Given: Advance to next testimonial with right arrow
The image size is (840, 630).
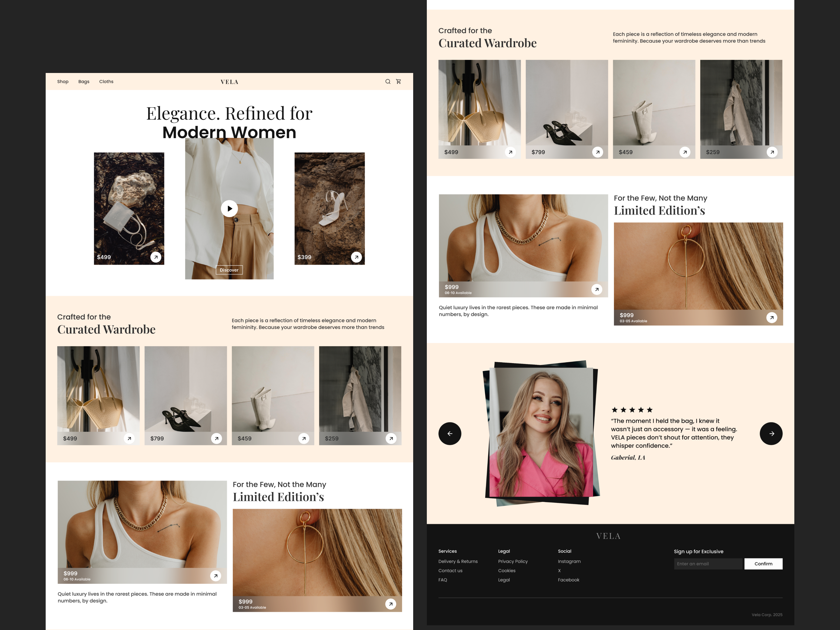Looking at the screenshot, I should [771, 433].
